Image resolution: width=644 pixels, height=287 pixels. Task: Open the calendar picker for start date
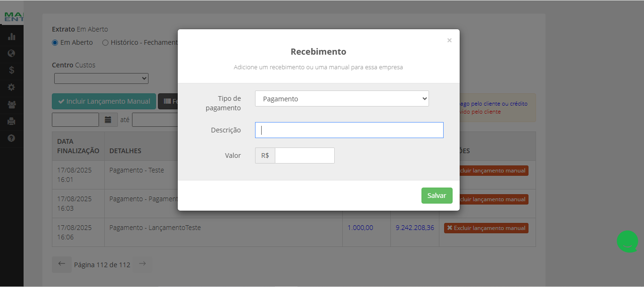click(x=108, y=120)
